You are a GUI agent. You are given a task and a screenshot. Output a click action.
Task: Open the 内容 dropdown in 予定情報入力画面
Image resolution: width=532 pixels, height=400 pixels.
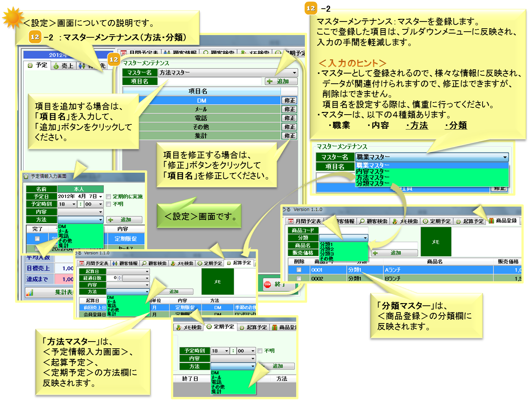[x=80, y=212]
